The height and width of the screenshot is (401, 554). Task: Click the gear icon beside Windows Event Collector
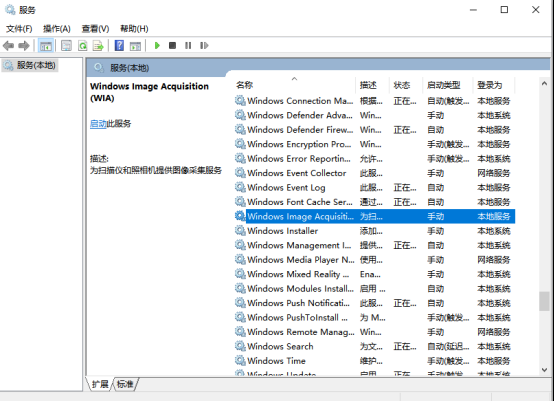click(x=240, y=173)
